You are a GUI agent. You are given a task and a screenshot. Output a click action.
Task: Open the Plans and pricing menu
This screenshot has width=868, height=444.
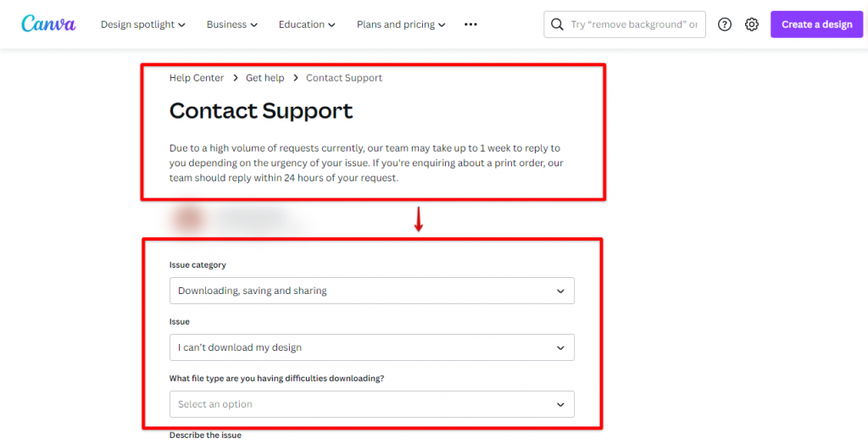[x=401, y=25]
